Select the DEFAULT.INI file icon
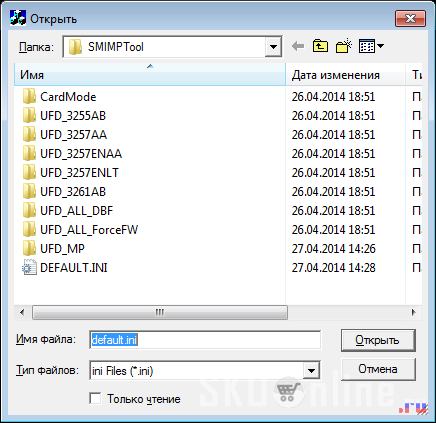This screenshot has height=423, width=436. [29, 267]
